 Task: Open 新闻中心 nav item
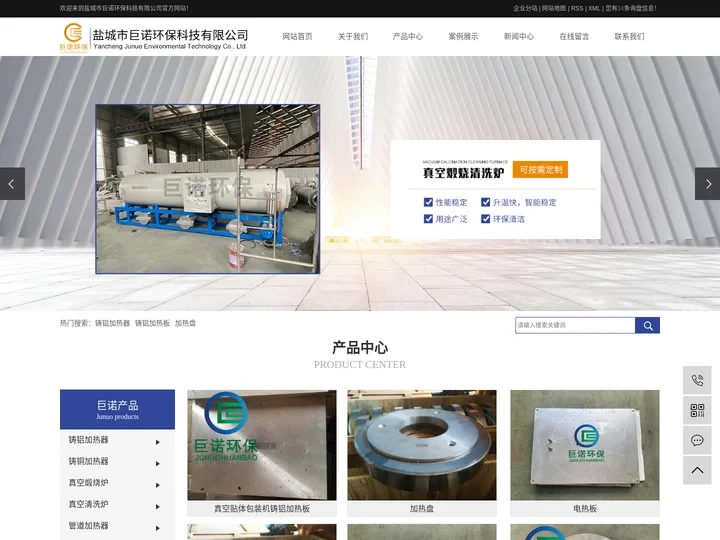coord(519,36)
